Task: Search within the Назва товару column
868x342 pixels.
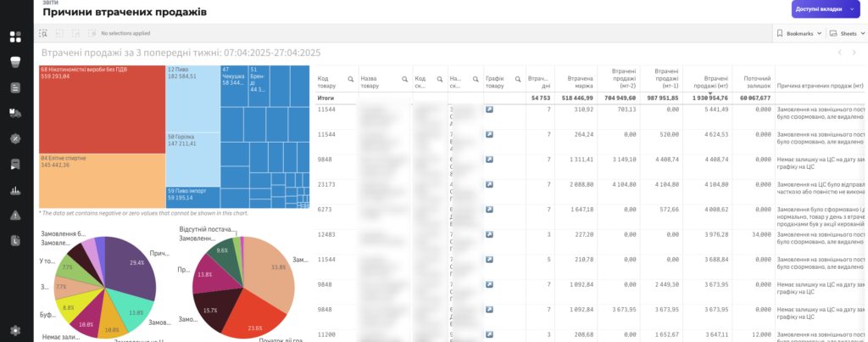Action: pyautogui.click(x=404, y=78)
